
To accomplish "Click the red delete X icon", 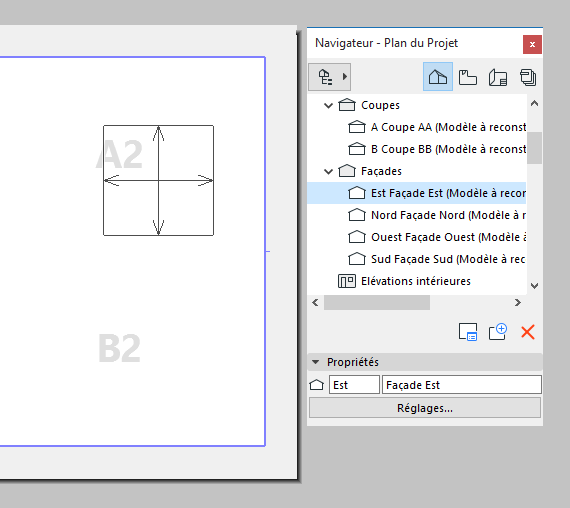I will (527, 332).
